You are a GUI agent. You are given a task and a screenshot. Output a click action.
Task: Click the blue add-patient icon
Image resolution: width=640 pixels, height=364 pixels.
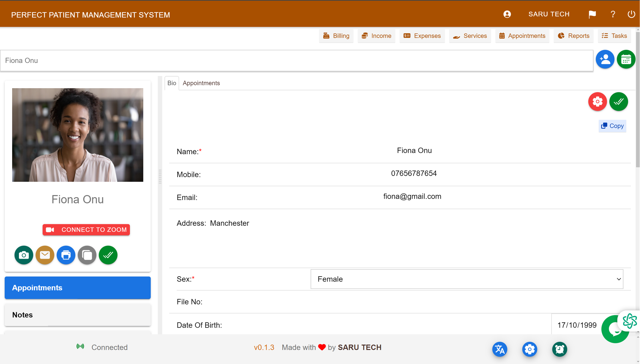(605, 60)
